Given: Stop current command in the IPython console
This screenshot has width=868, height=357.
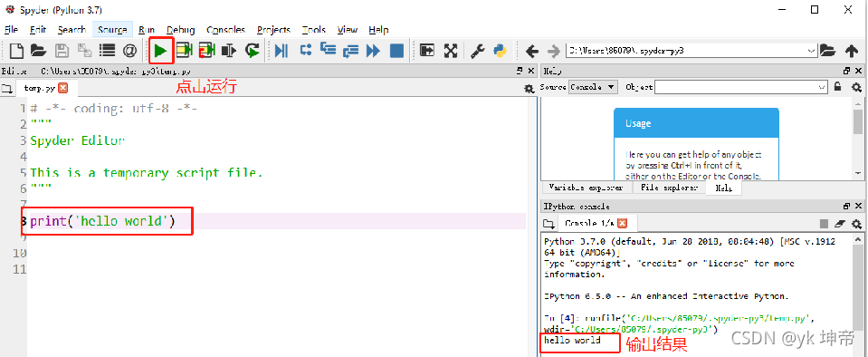Looking at the screenshot, I should point(825,224).
